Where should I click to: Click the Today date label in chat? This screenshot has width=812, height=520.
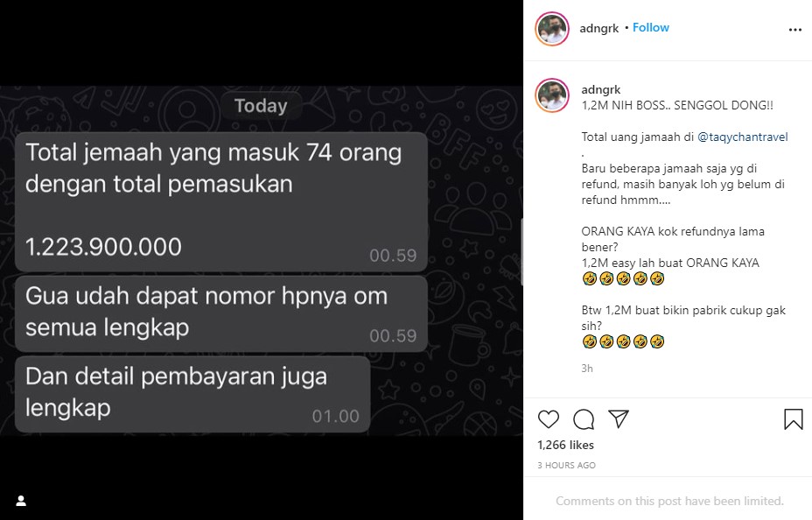coord(261,106)
